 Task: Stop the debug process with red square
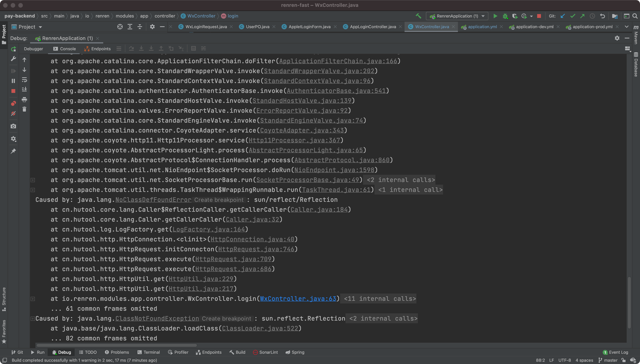coord(14,91)
